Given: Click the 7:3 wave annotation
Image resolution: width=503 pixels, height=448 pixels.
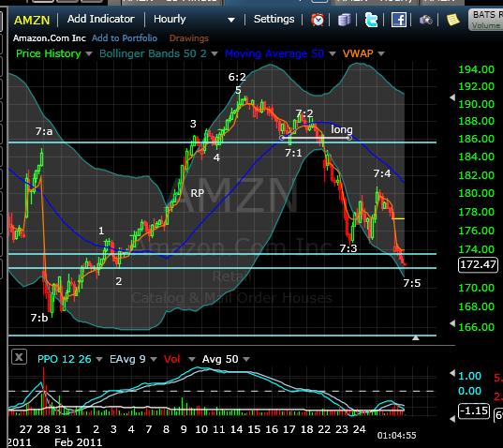Looking at the screenshot, I should [x=348, y=248].
